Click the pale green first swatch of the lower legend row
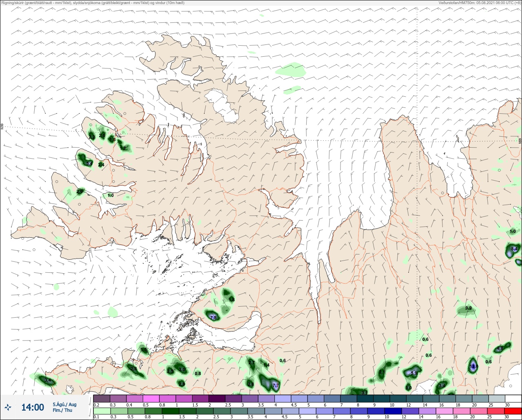The width and height of the screenshot is (522, 420). click(x=101, y=411)
